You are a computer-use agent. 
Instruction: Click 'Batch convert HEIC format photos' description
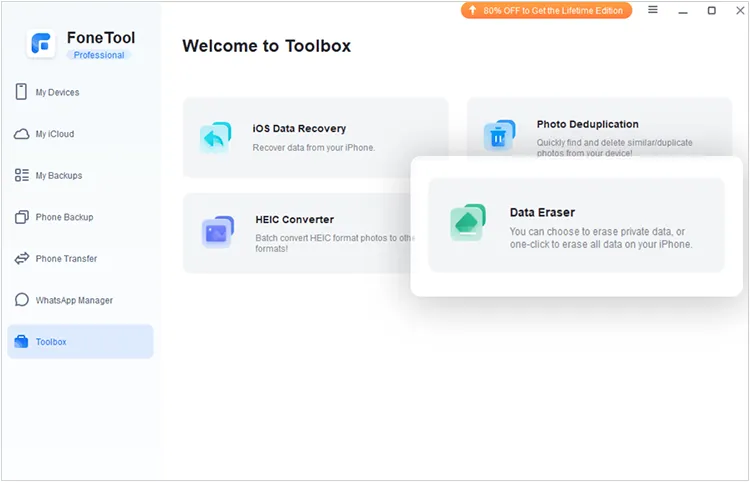point(333,243)
